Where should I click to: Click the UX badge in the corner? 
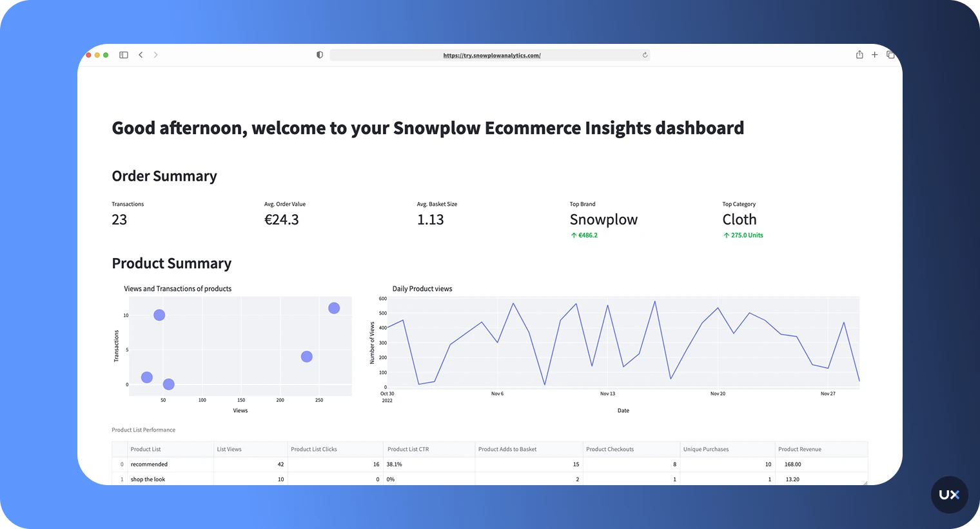(x=949, y=495)
